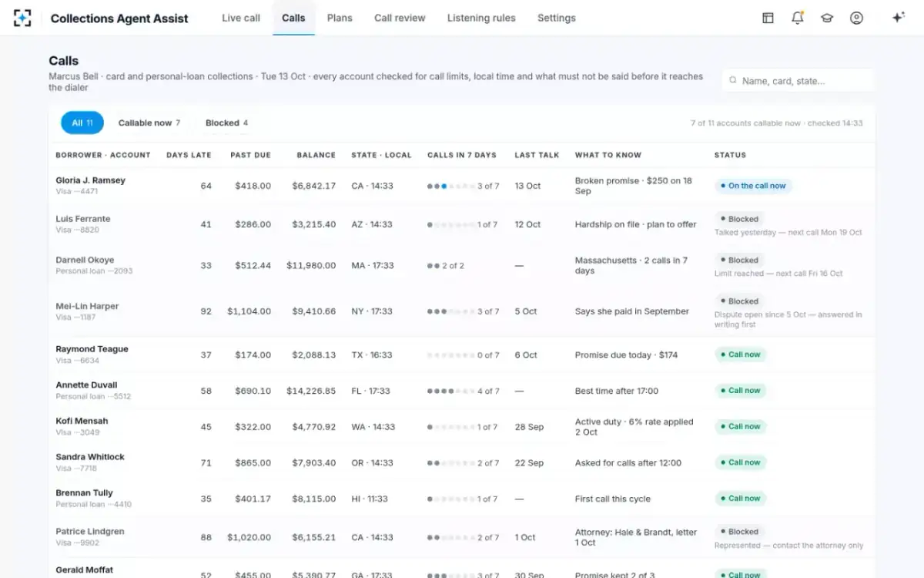Open borrower Brennan Tully
This screenshot has width=924, height=578.
(84, 493)
